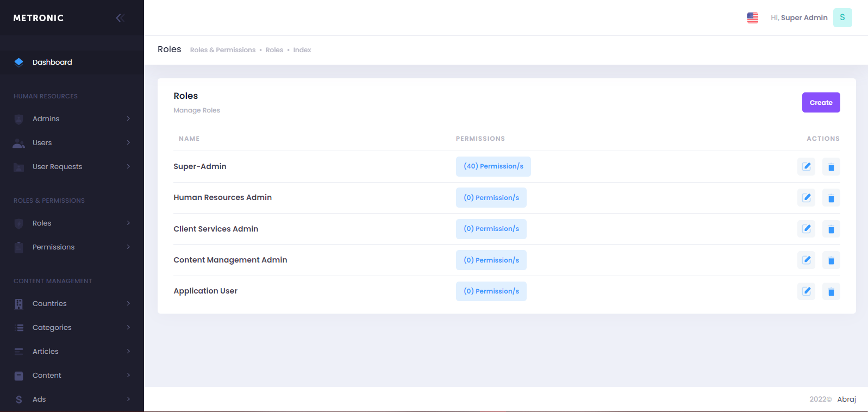Screen dimensions: 868x412
Task: Expand the Countries menu chevron
Action: click(x=128, y=303)
